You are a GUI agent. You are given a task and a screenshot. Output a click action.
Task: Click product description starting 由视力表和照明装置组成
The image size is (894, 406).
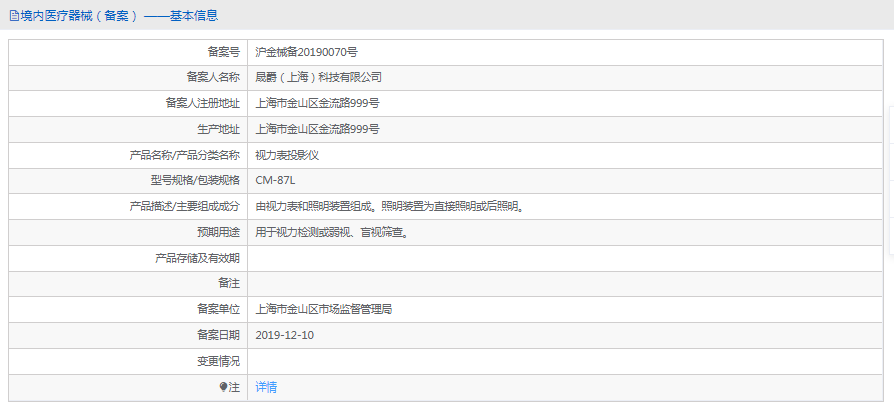coord(390,206)
